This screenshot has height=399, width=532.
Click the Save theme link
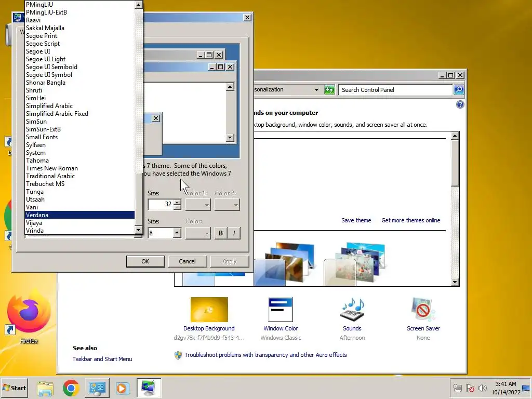[x=356, y=220]
